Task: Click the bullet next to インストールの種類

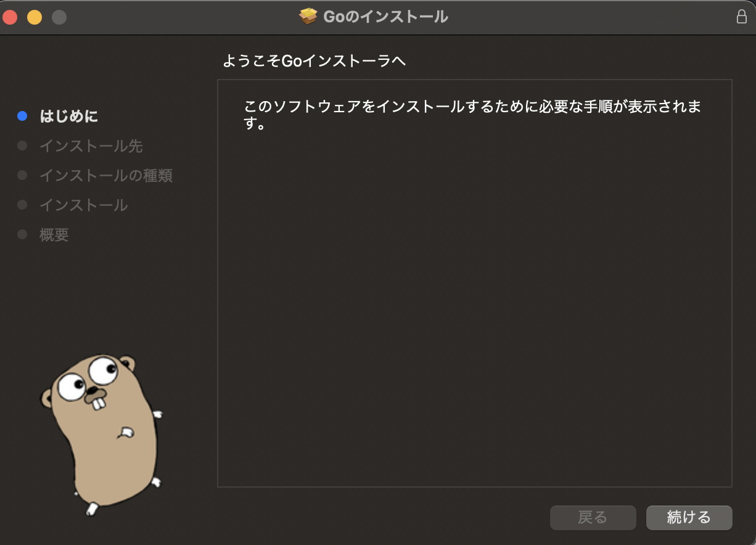Action: [x=23, y=176]
